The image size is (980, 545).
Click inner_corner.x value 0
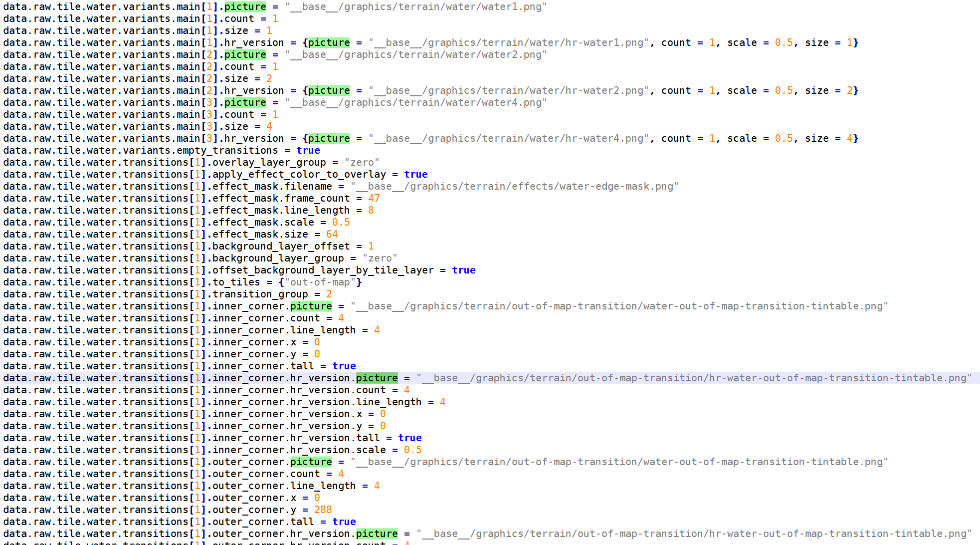[x=317, y=342]
